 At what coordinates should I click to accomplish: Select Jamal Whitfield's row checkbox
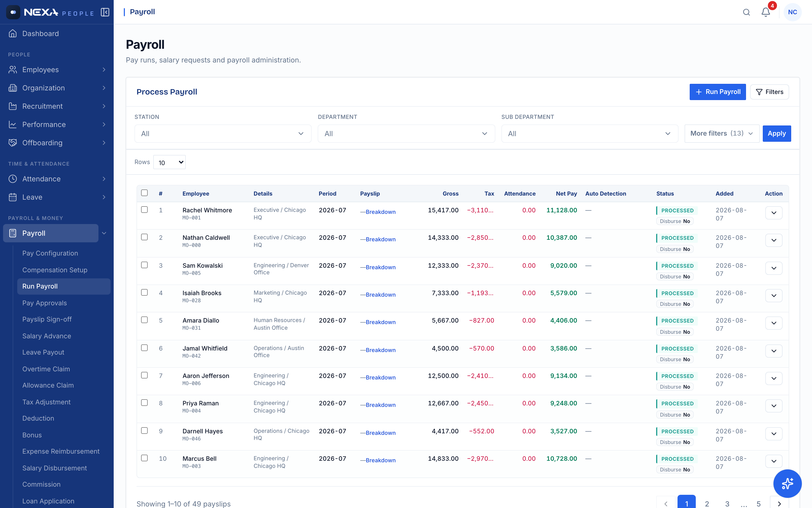click(x=144, y=348)
